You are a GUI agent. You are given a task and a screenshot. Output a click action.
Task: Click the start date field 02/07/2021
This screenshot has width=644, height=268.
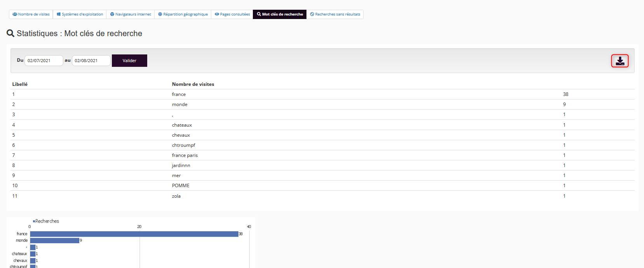tap(44, 61)
